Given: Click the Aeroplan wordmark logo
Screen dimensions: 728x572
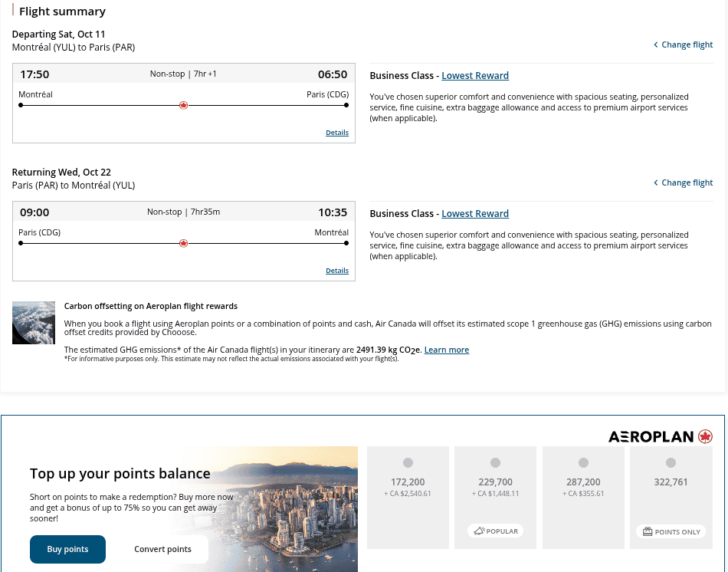Looking at the screenshot, I should pos(650,436).
